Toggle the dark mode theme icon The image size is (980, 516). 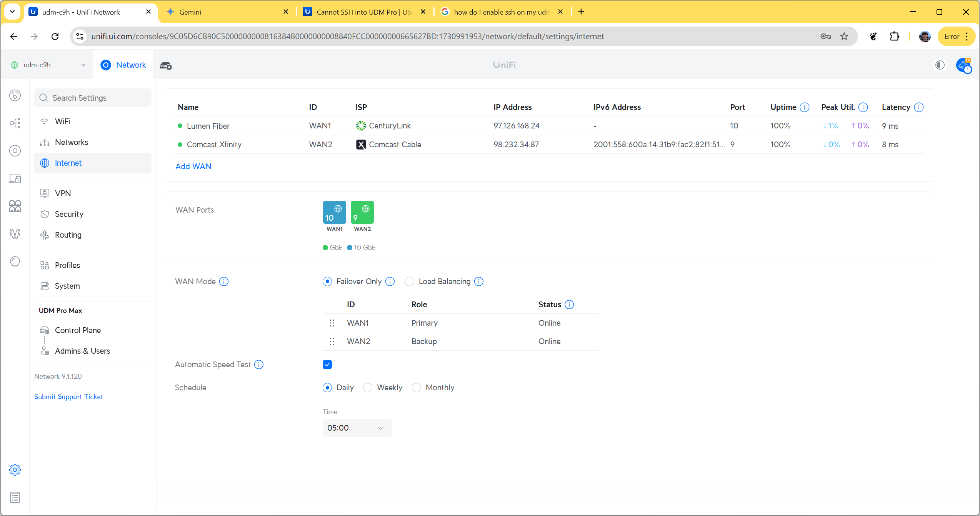click(940, 65)
